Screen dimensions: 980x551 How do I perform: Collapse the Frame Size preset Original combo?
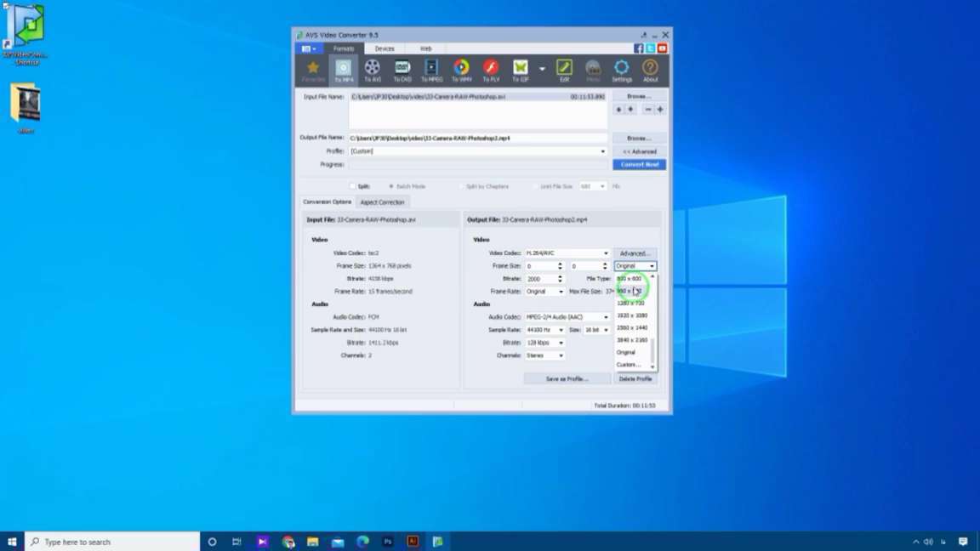pos(635,266)
